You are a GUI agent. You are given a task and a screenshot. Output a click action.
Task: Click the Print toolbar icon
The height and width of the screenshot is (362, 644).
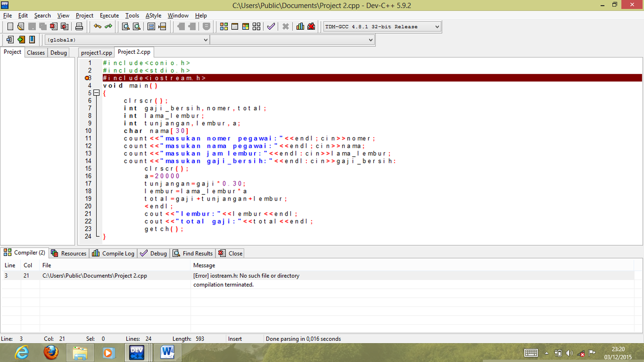(79, 27)
